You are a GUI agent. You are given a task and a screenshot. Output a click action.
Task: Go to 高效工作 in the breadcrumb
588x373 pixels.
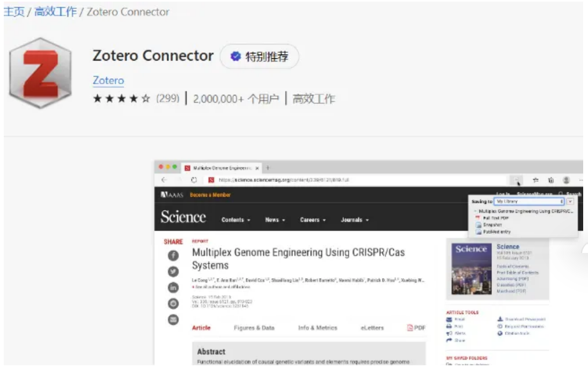(55, 12)
